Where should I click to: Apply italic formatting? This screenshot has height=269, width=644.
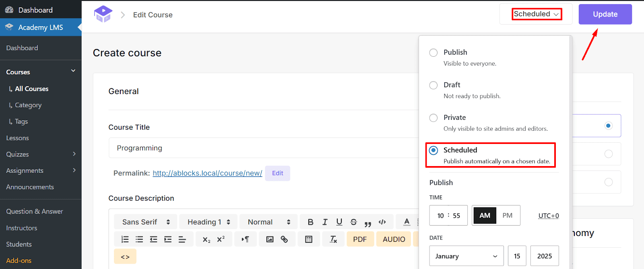(325, 222)
